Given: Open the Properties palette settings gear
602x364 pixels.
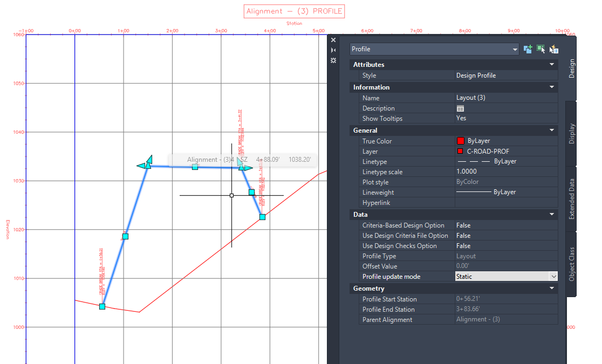Looking at the screenshot, I should pos(333,60).
